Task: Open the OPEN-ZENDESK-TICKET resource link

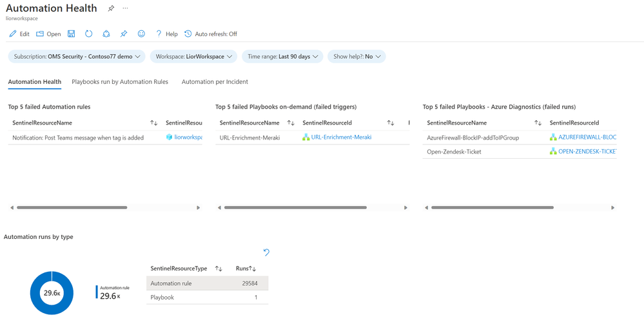Action: 587,151
